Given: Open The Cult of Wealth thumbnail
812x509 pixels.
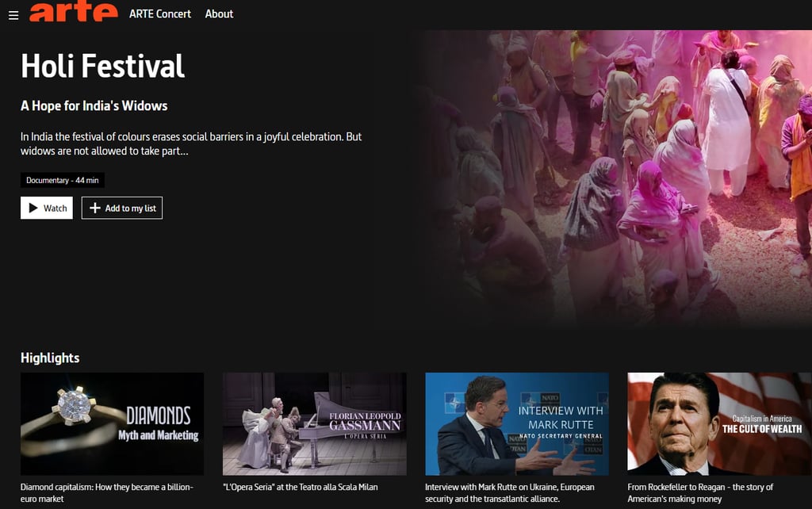Looking at the screenshot, I should (x=719, y=423).
